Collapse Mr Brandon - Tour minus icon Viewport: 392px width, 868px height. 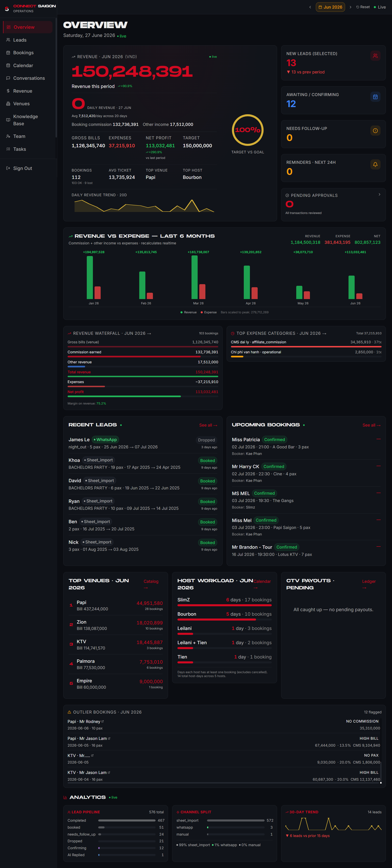click(379, 547)
